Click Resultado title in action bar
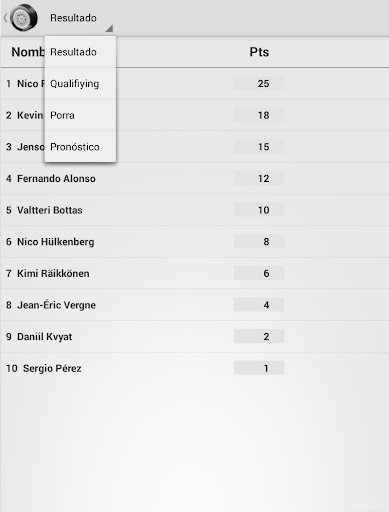Image resolution: width=389 pixels, height=512 pixels. coord(73,18)
